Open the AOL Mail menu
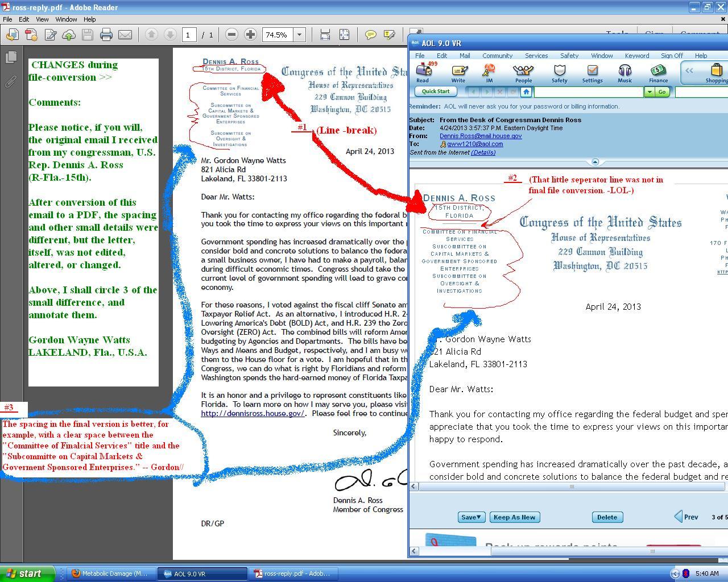728x582 pixels. (465, 56)
